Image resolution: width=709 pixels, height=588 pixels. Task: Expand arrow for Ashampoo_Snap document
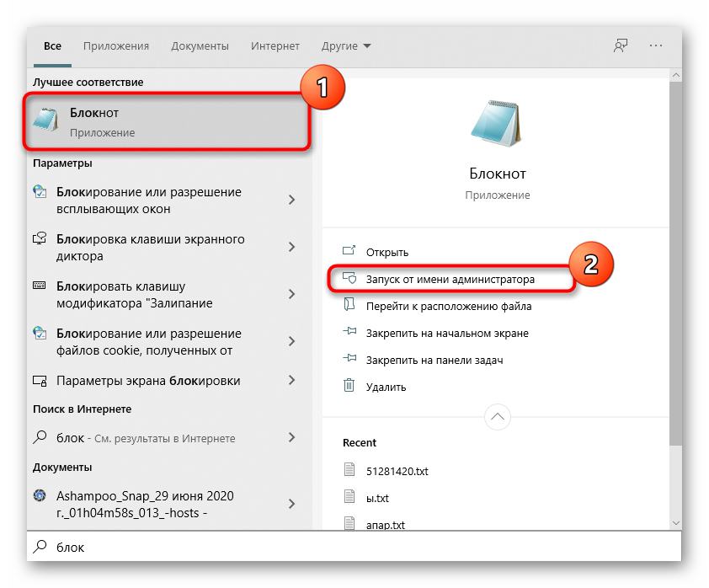[x=291, y=504]
